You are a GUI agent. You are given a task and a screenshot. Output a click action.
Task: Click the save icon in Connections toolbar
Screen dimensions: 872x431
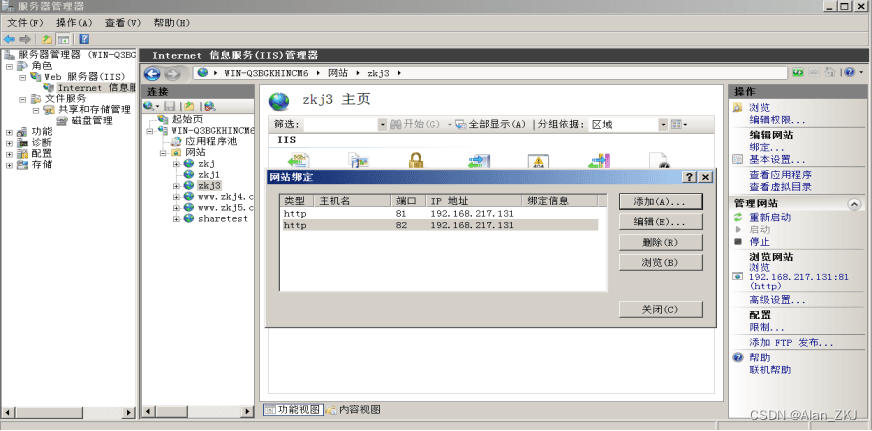pyautogui.click(x=170, y=106)
